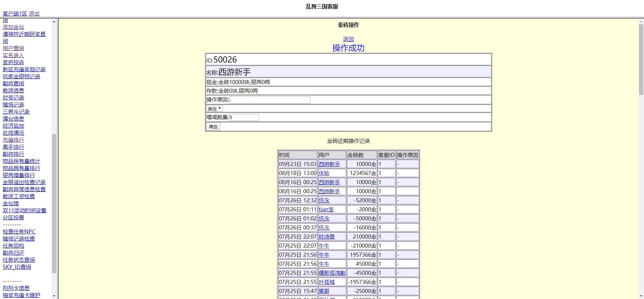The width and height of the screenshot is (644, 299).
Task: Click user 体验 in the records table
Action: 324,173
